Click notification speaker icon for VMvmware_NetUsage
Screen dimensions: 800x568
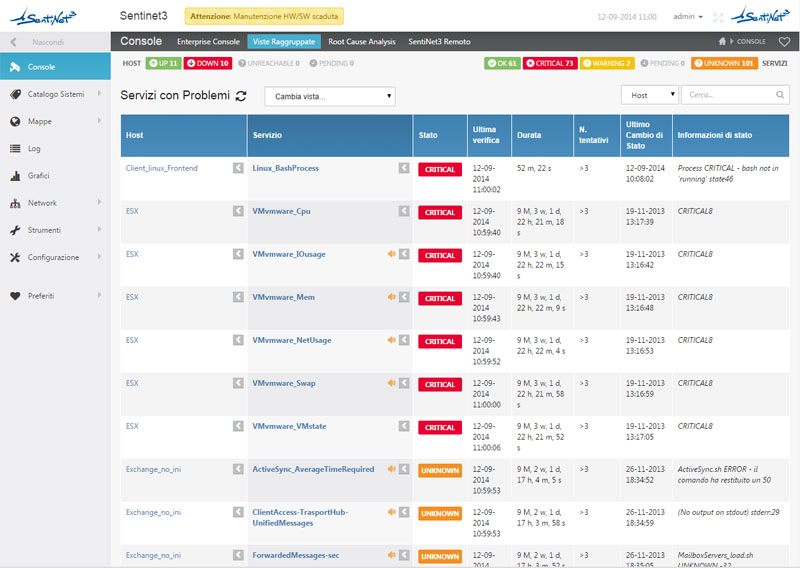(x=392, y=340)
